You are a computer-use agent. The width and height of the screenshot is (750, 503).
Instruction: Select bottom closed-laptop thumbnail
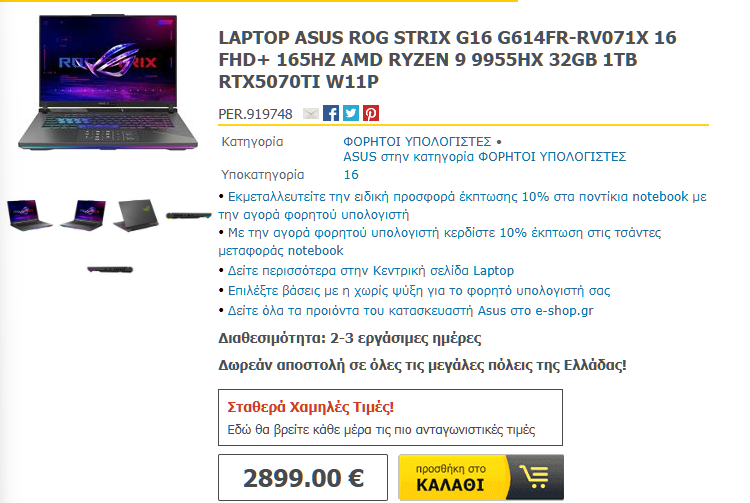pos(110,270)
